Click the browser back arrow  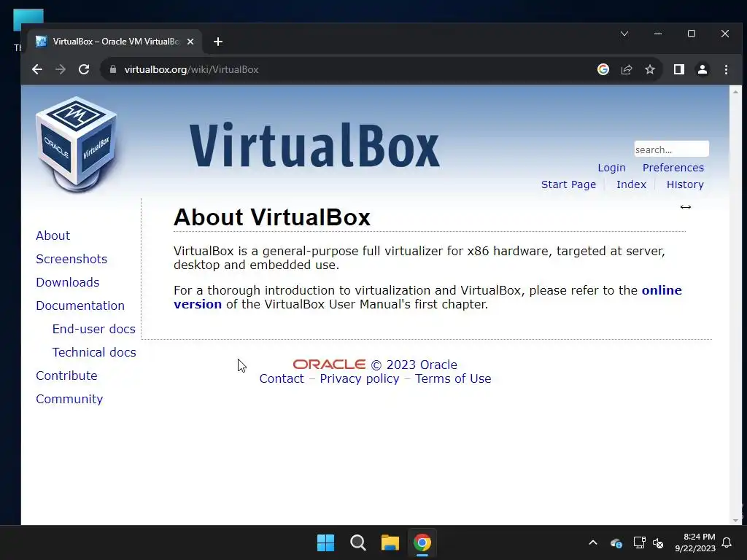pos(37,69)
